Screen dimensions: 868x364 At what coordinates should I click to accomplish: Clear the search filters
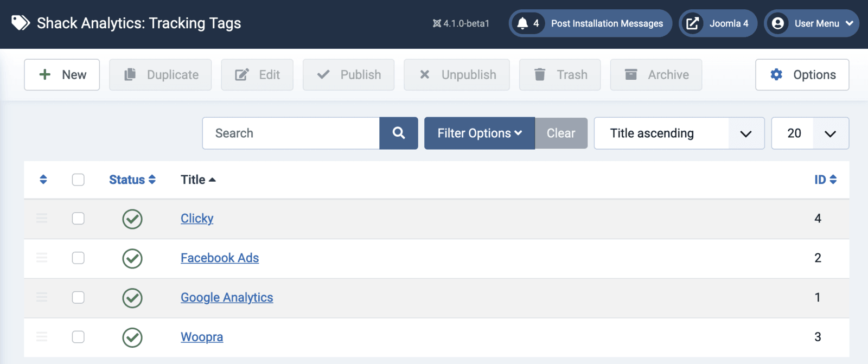tap(561, 133)
